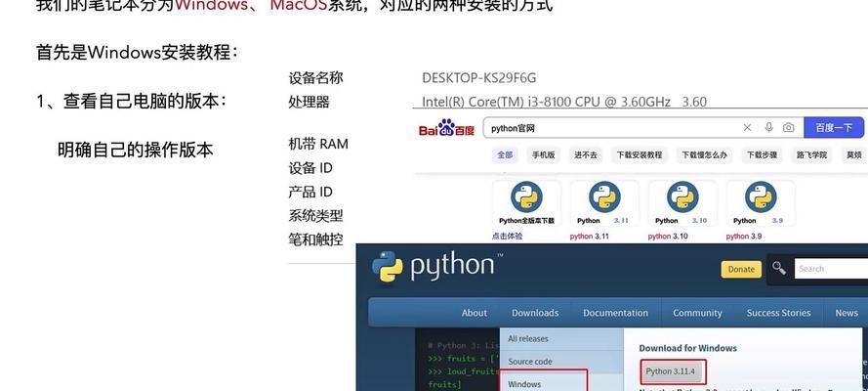Open the Python 3.9 thumbnail card
Image resolution: width=868 pixels, height=391 pixels.
pyautogui.click(x=760, y=202)
